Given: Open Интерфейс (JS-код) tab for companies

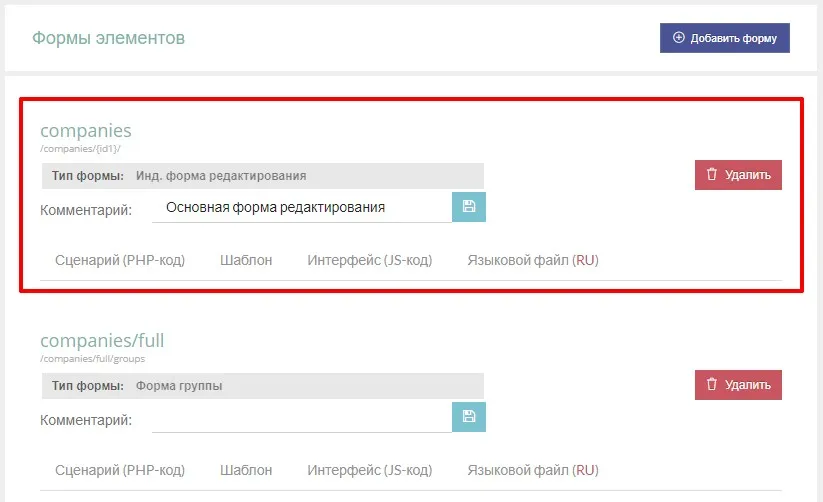Looking at the screenshot, I should tap(369, 260).
